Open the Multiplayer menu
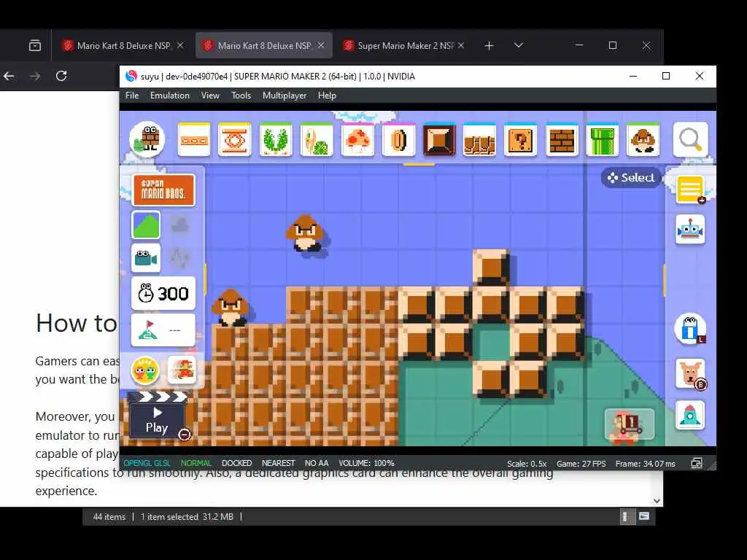 pyautogui.click(x=285, y=96)
